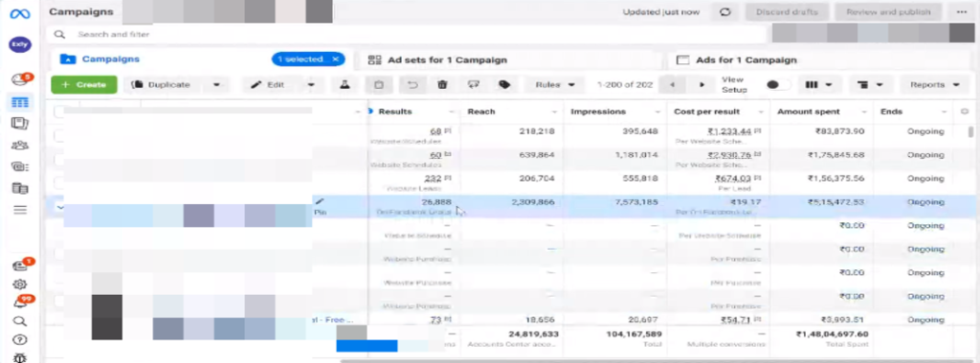Open the Rules dropdown
Image resolution: width=980 pixels, height=363 pixels.
point(554,84)
